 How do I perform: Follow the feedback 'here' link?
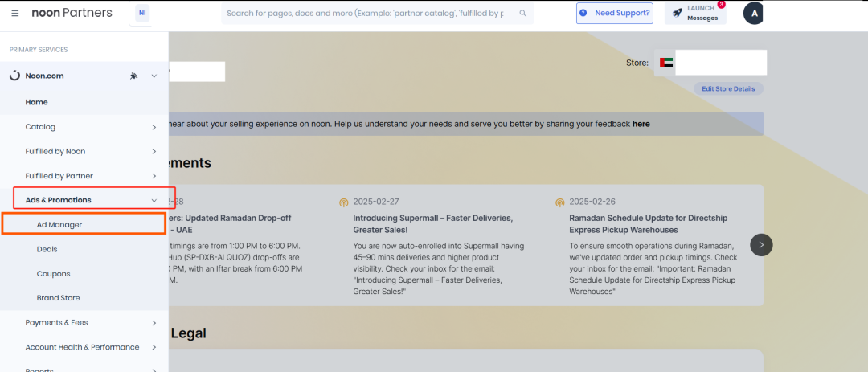(641, 124)
